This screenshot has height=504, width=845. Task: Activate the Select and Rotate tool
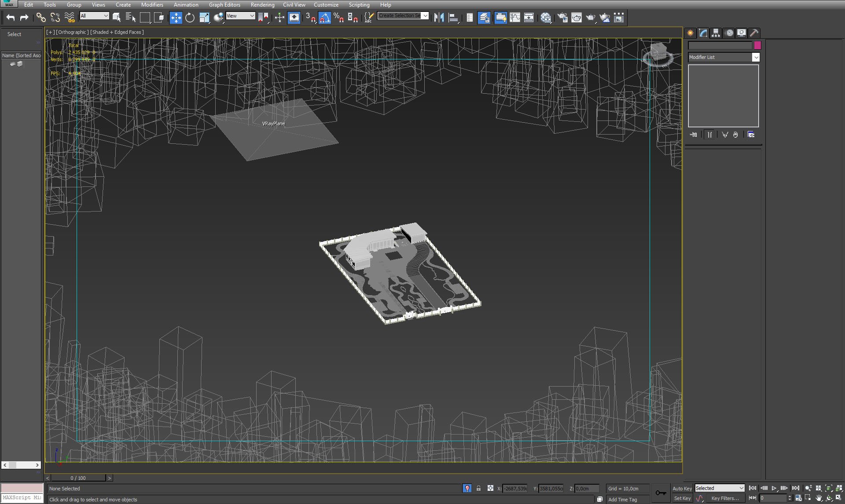190,18
